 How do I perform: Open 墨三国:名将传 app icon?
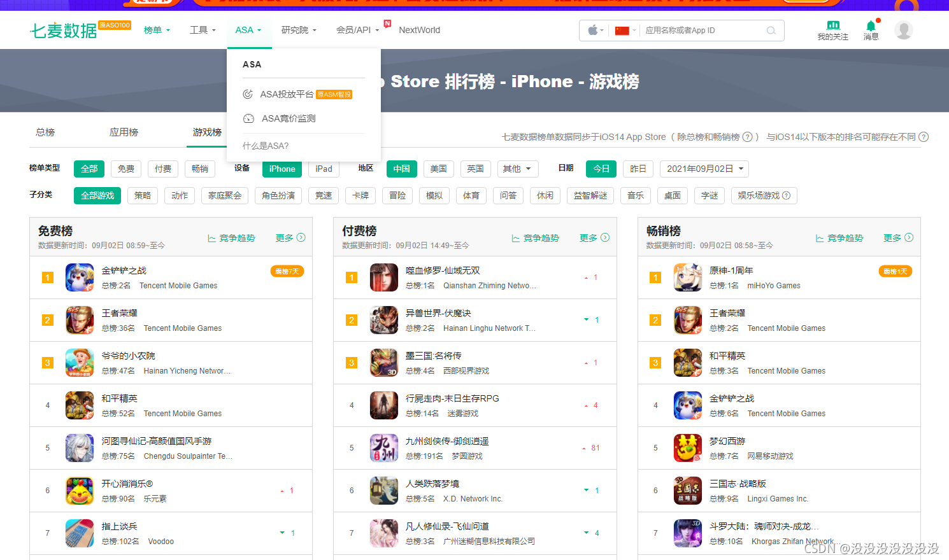pyautogui.click(x=384, y=363)
